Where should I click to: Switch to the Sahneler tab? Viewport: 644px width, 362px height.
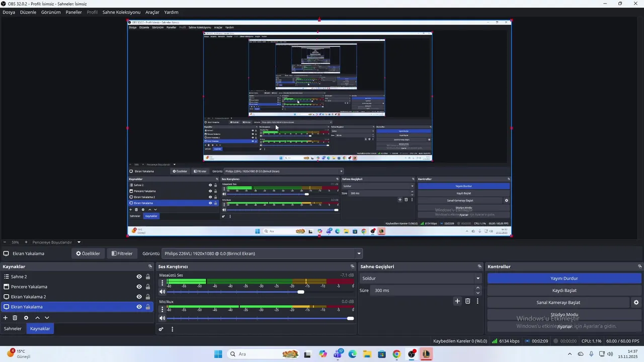point(13,329)
